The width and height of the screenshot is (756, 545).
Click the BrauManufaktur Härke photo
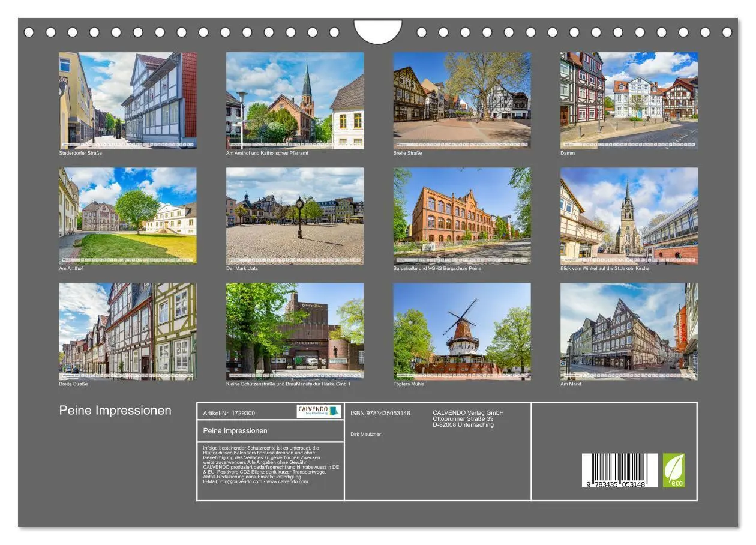[x=295, y=331]
